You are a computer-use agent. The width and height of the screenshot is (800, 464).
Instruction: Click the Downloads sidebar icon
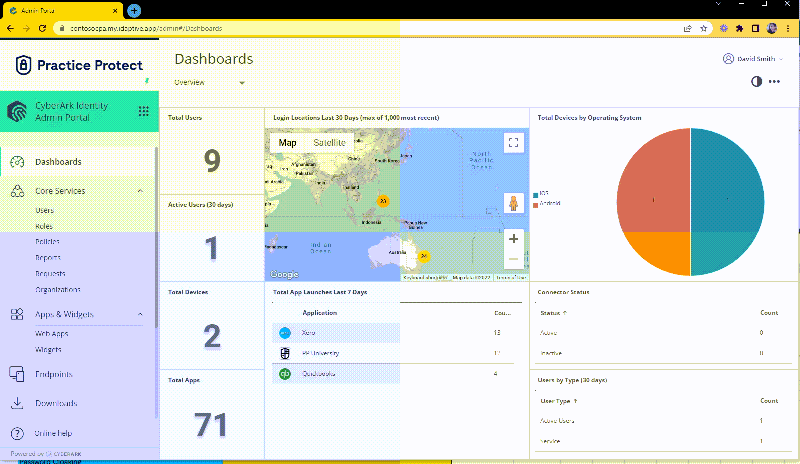click(x=17, y=403)
